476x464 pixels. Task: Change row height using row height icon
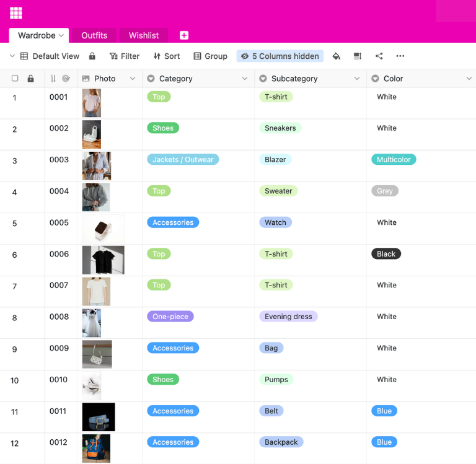tap(358, 56)
